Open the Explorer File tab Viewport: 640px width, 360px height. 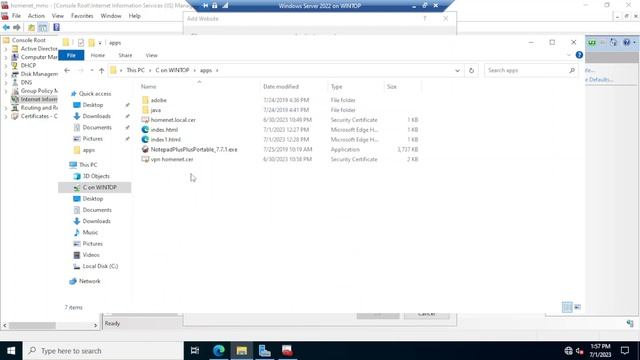(71, 55)
